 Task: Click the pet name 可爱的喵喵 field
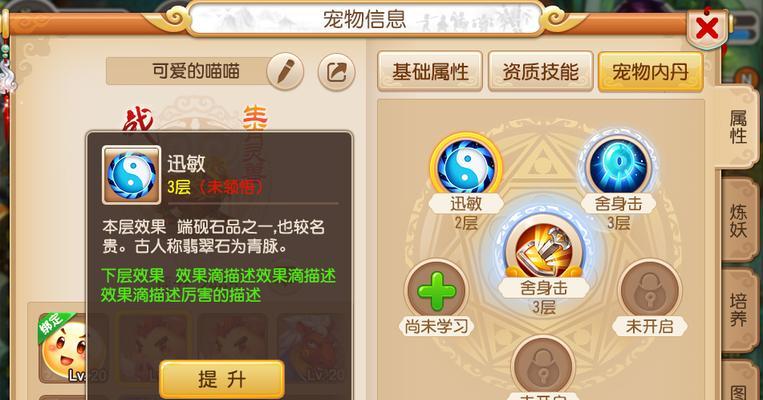196,72
